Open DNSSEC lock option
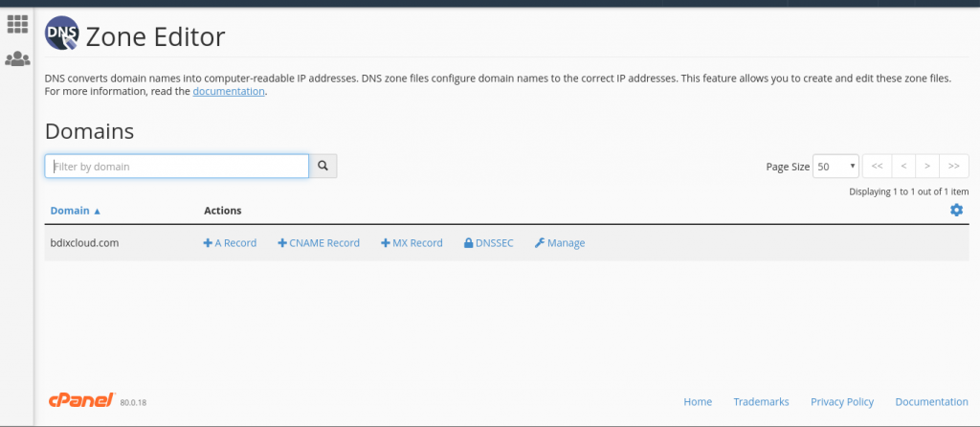 coord(489,243)
